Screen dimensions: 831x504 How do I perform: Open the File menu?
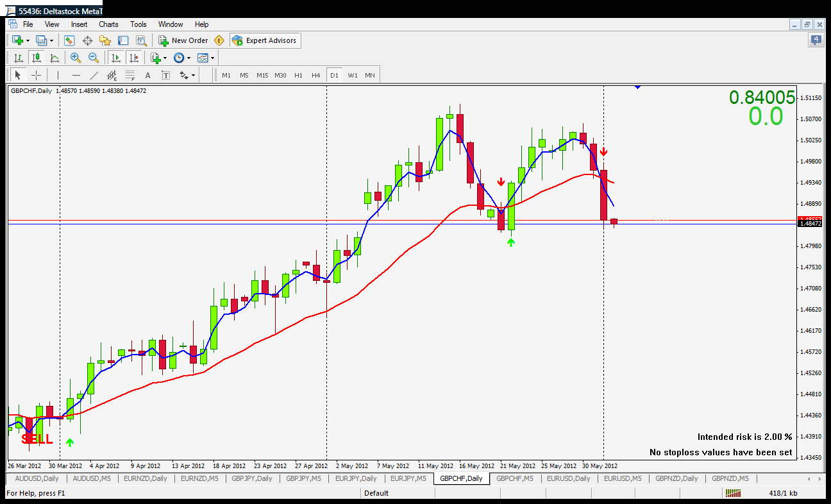pos(28,24)
